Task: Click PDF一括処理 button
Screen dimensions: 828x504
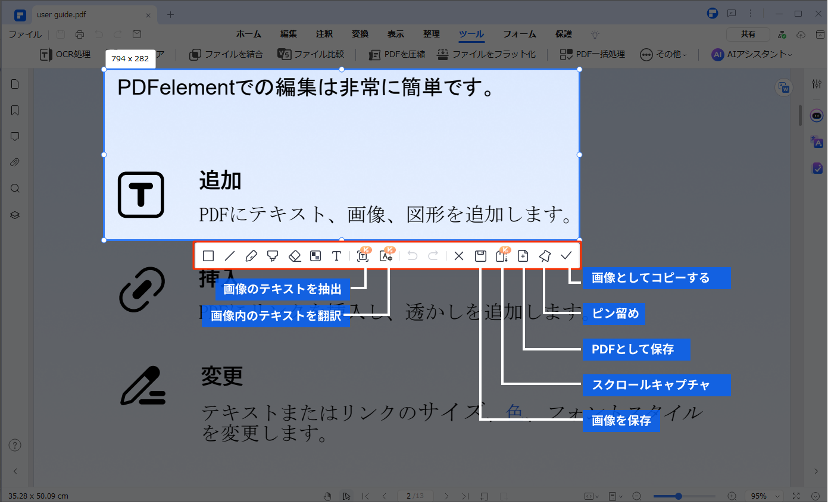Action: [x=592, y=54]
